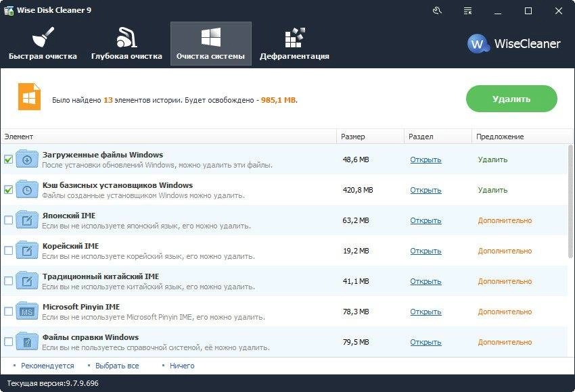The width and height of the screenshot is (575, 392).
Task: Click the Раздел column header
Action: pyautogui.click(x=438, y=137)
